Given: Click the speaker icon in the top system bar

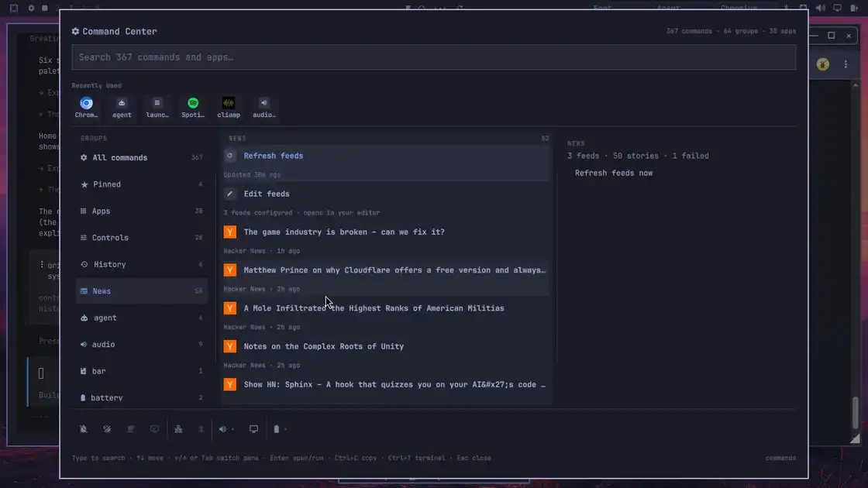Looking at the screenshot, I should click(821, 8).
